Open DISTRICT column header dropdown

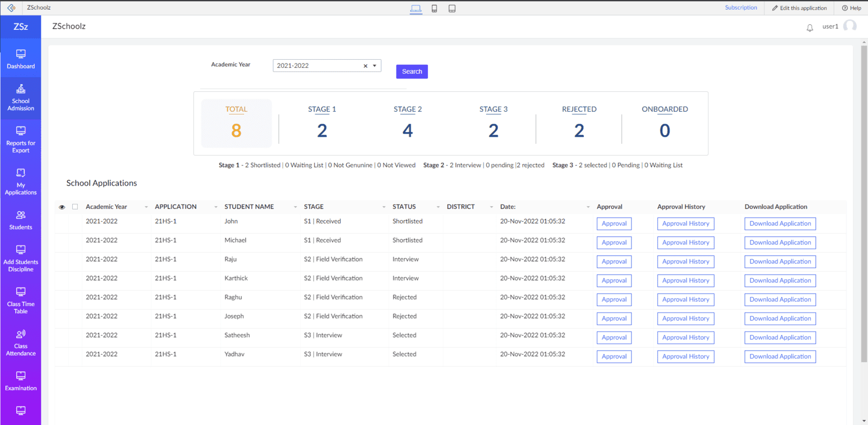coord(492,207)
